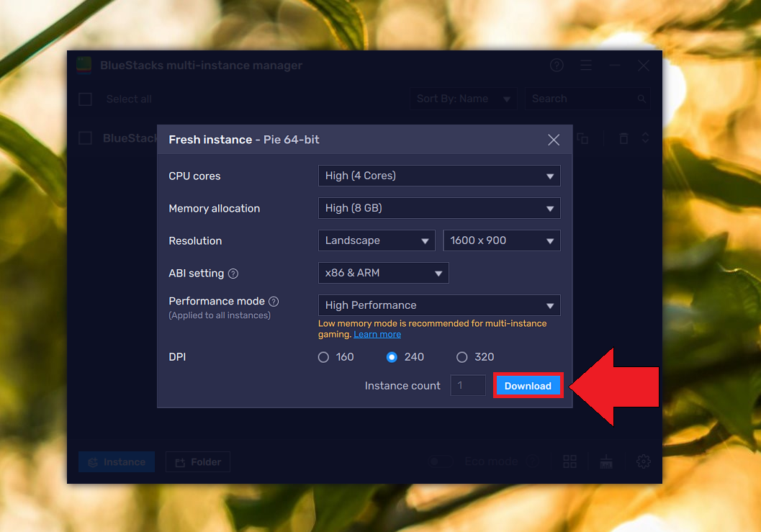This screenshot has height=532, width=761.
Task: Open the multi-instance manager help icon
Action: pyautogui.click(x=557, y=65)
